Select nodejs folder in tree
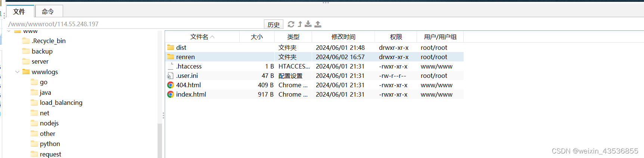The image size is (644, 158). pyautogui.click(x=49, y=123)
